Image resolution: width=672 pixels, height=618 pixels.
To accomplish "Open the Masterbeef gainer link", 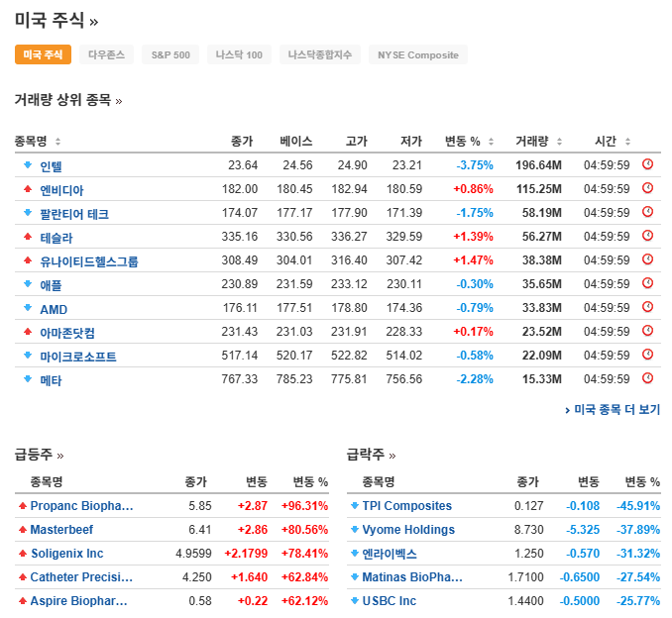I will (x=61, y=530).
